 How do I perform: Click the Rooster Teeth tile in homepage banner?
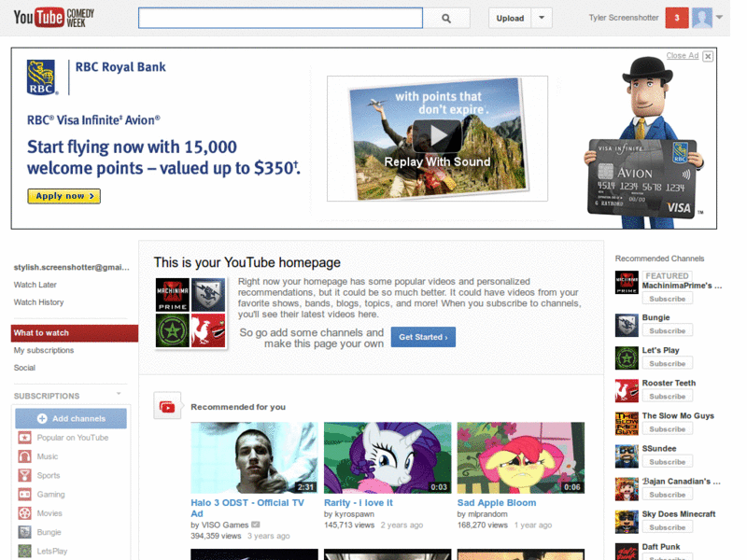point(207,330)
